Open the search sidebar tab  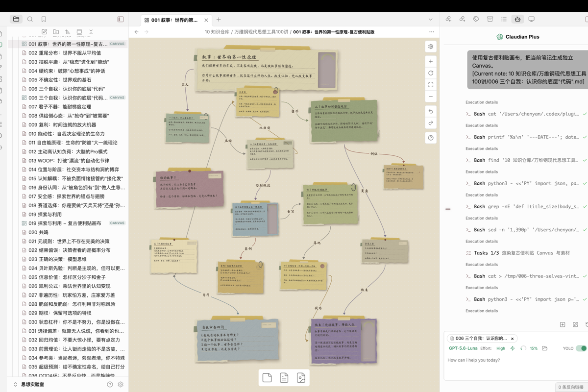[30, 19]
